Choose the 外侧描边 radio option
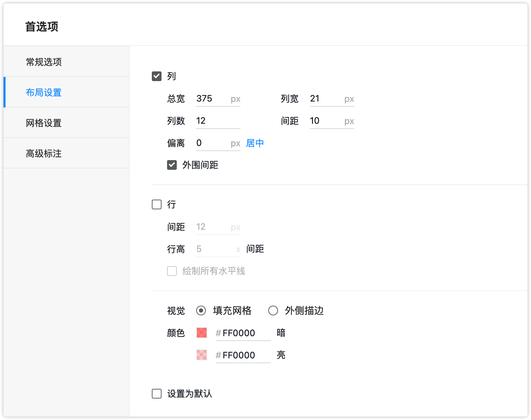 [273, 310]
